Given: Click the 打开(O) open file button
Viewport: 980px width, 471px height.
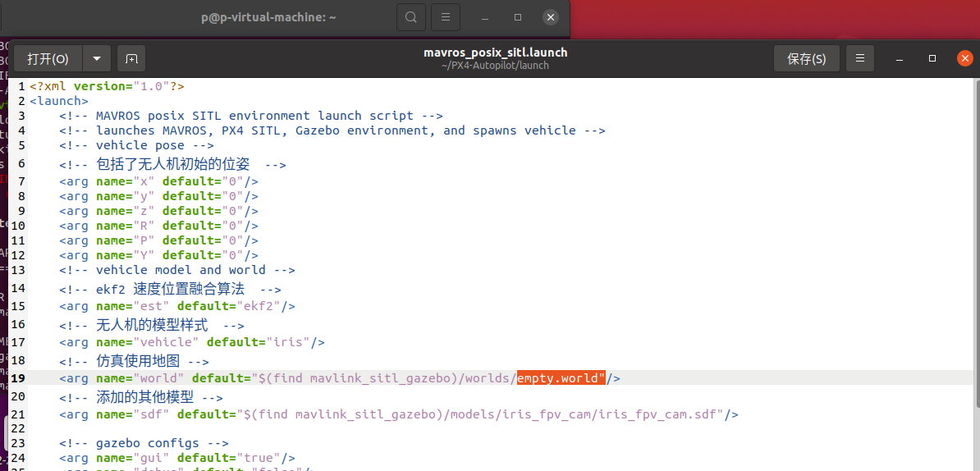Looking at the screenshot, I should click(48, 59).
